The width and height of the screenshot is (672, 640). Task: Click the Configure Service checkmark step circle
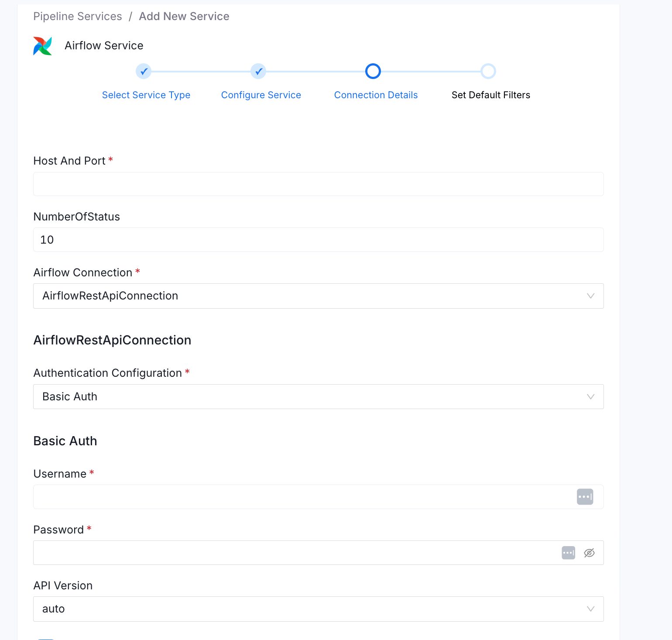pos(258,71)
